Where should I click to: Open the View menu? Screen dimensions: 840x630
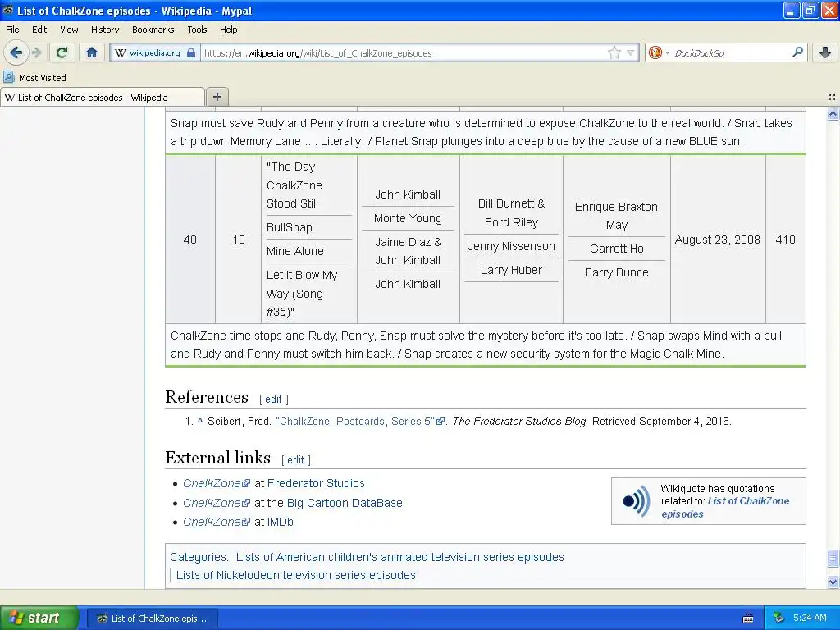coord(69,30)
